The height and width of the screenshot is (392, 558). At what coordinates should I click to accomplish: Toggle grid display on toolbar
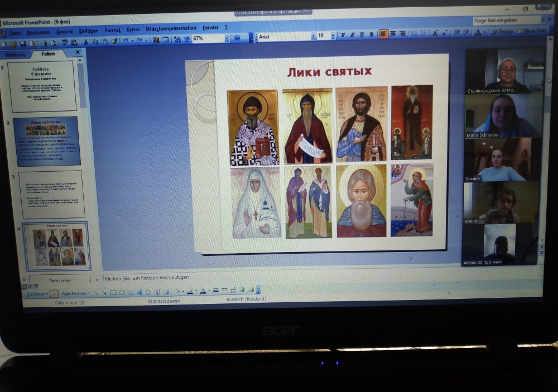187,39
